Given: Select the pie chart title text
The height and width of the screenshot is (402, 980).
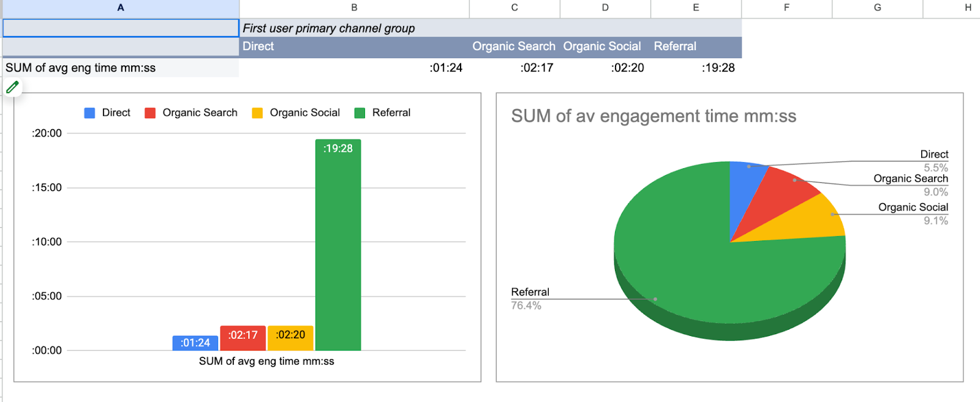Looking at the screenshot, I should [654, 116].
